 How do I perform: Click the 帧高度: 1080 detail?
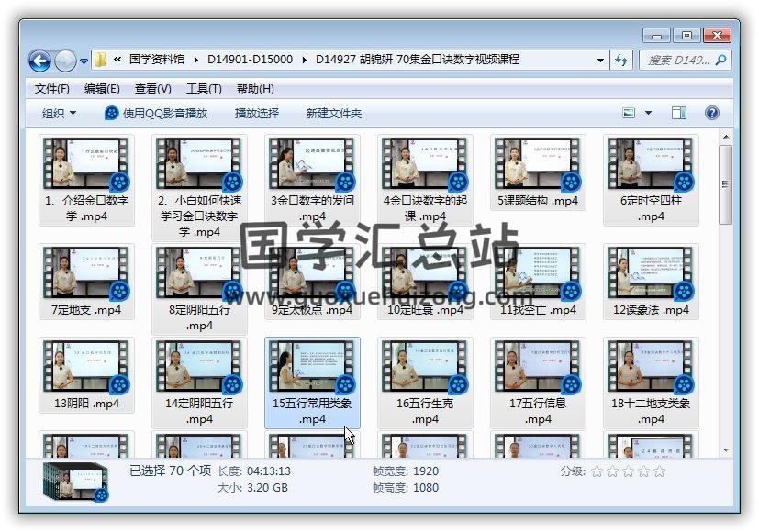[x=406, y=487]
